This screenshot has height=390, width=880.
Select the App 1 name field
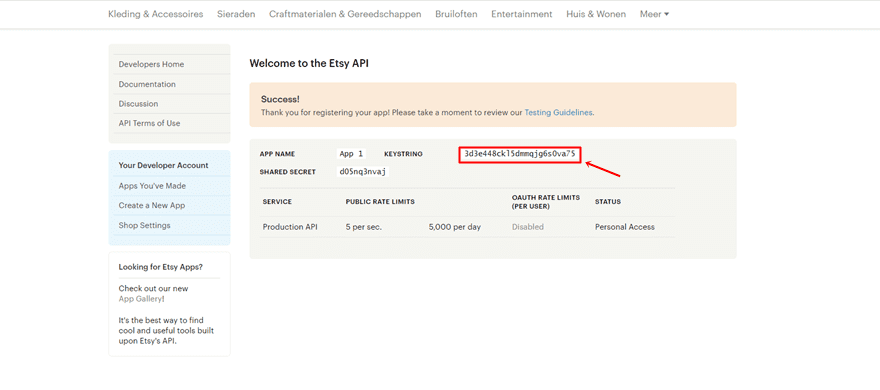coord(351,154)
